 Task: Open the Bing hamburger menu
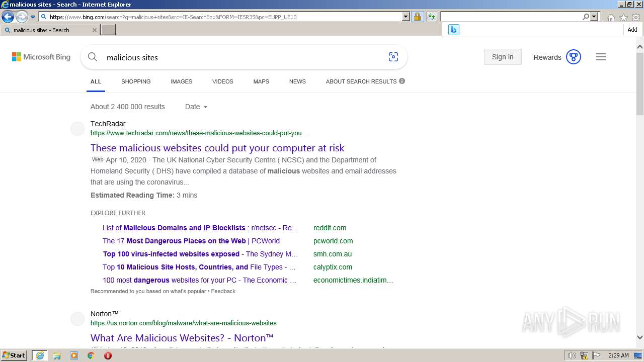[601, 57]
